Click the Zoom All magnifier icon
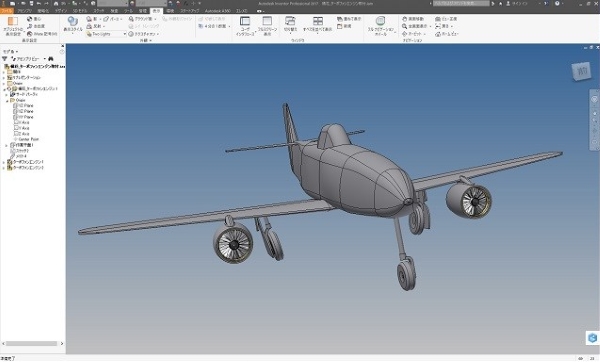The width and height of the screenshot is (600, 362). click(404, 26)
